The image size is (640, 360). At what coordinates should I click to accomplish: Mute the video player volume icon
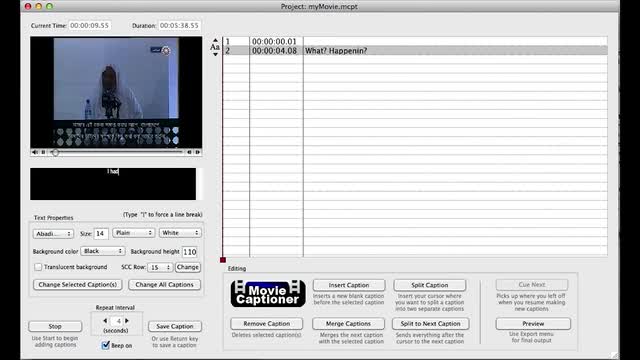tap(35, 152)
